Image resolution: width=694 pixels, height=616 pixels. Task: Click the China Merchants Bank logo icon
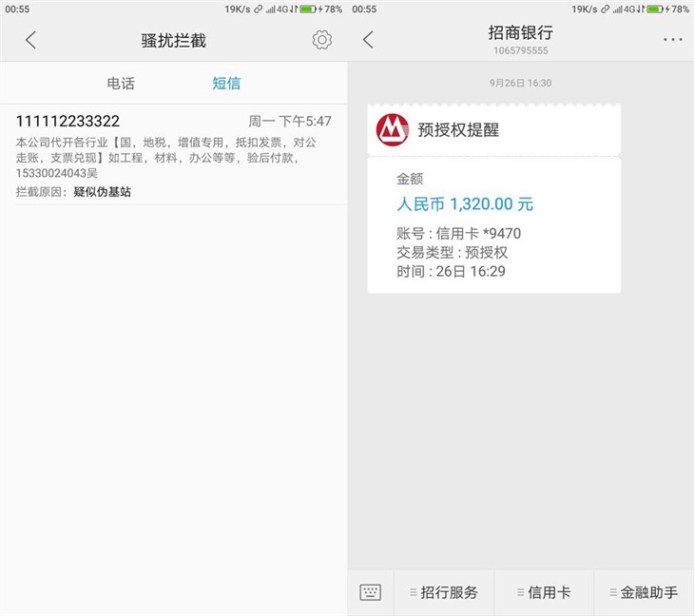pyautogui.click(x=392, y=129)
